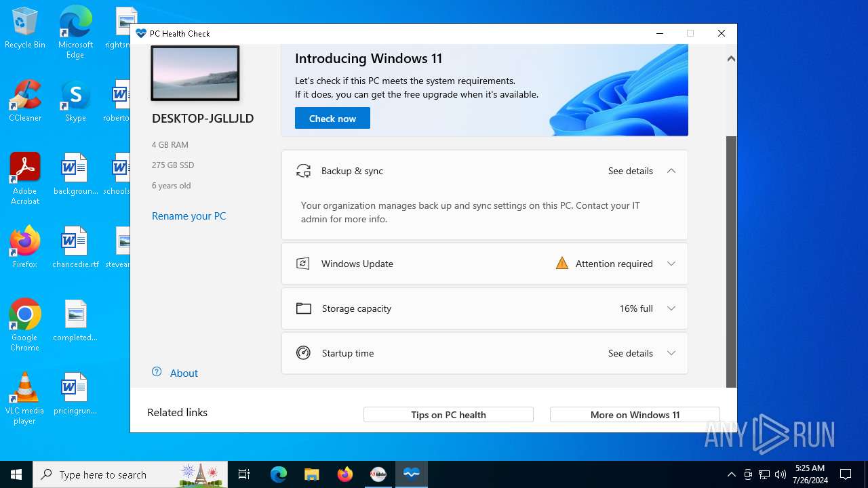This screenshot has height=488, width=868.
Task: Click the 6 years old text
Action: point(171,186)
